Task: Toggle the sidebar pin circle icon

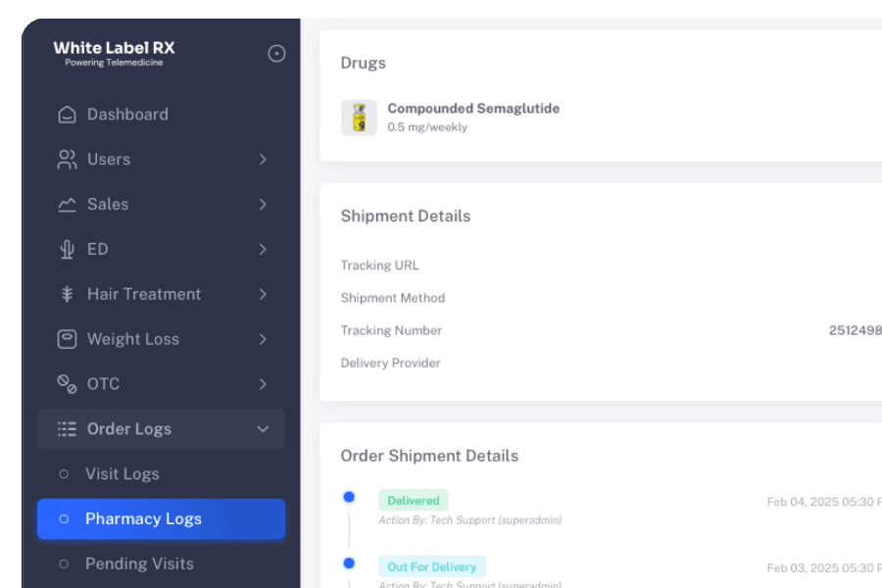Action: [276, 54]
